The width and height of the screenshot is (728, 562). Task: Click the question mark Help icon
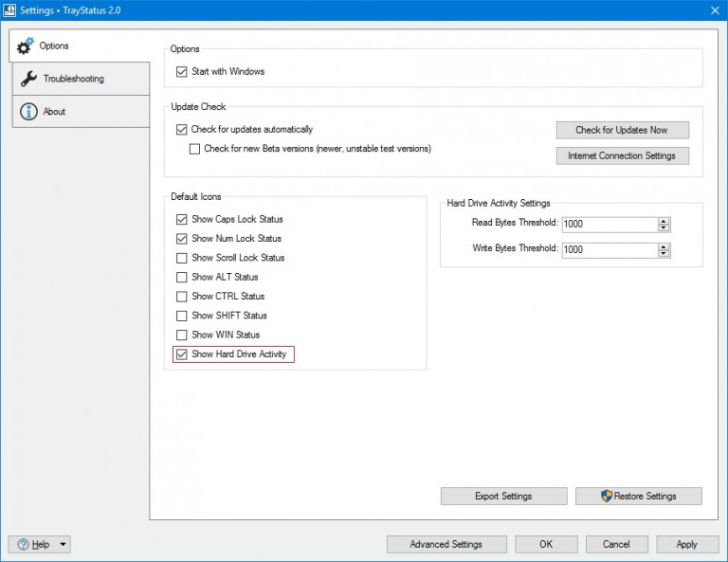coord(21,544)
